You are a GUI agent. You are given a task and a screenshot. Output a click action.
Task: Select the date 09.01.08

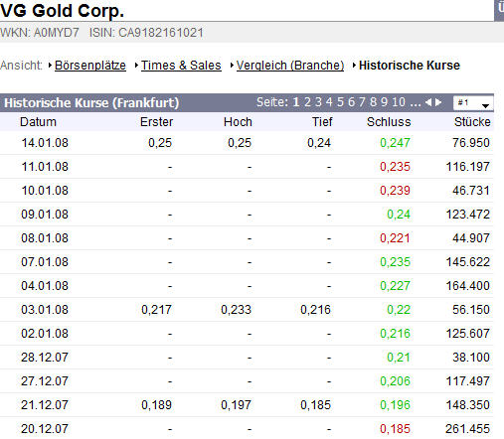pos(45,215)
